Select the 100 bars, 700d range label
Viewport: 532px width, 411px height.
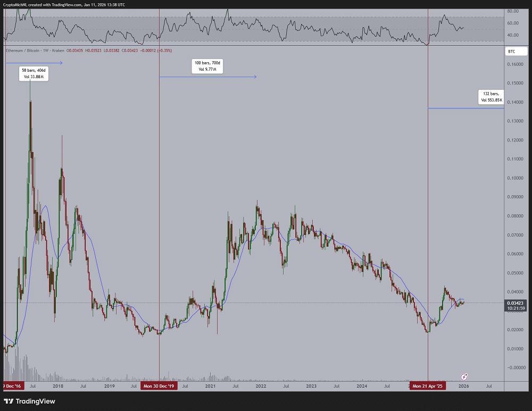click(x=207, y=66)
